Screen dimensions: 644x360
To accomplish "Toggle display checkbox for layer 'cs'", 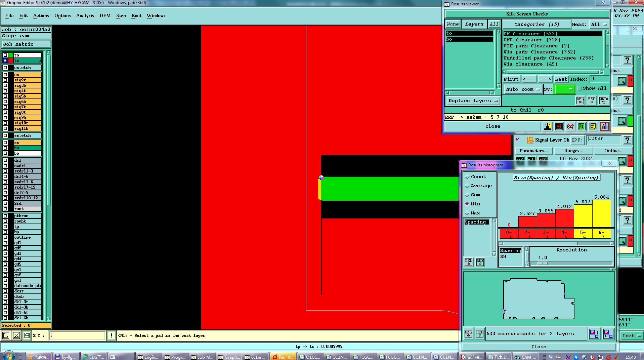I will point(5,75).
